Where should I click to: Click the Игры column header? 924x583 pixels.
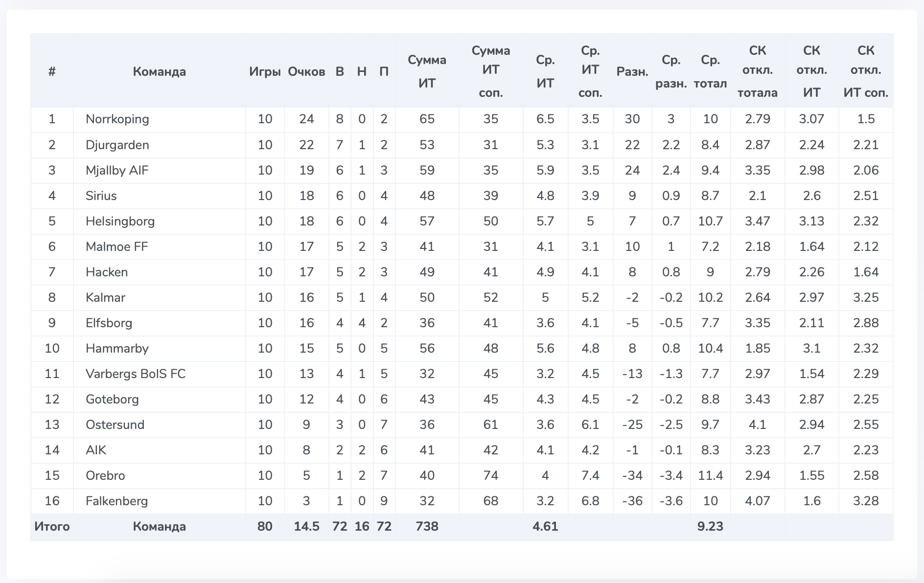265,72
